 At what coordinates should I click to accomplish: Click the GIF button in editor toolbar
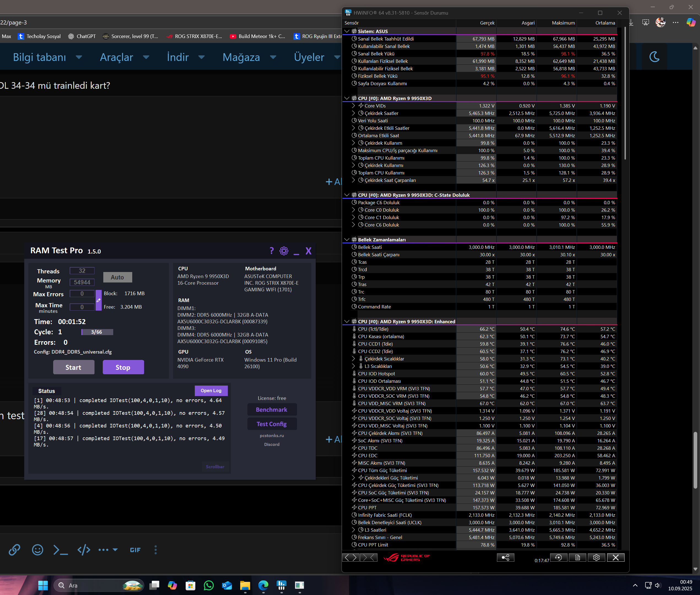coord(135,550)
